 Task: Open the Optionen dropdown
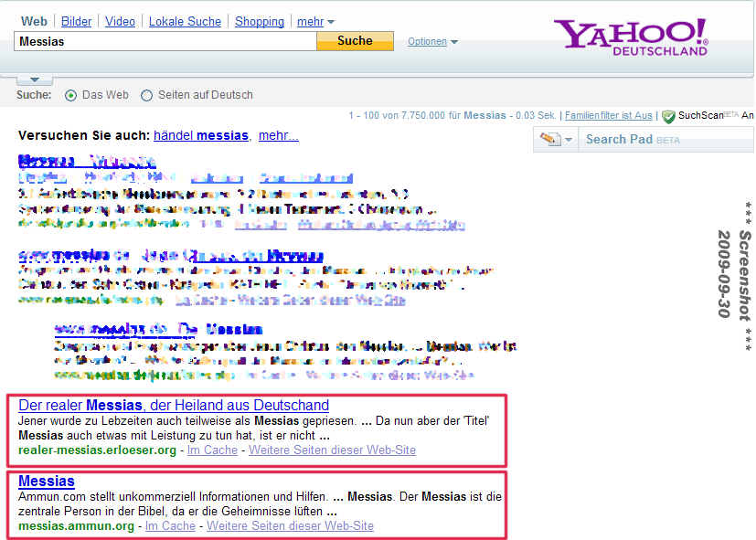pos(432,41)
